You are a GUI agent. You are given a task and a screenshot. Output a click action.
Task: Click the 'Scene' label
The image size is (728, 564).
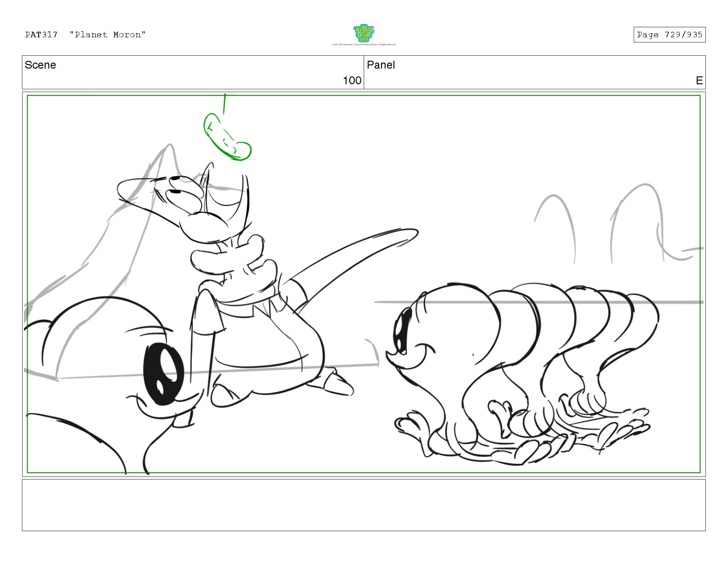click(40, 65)
